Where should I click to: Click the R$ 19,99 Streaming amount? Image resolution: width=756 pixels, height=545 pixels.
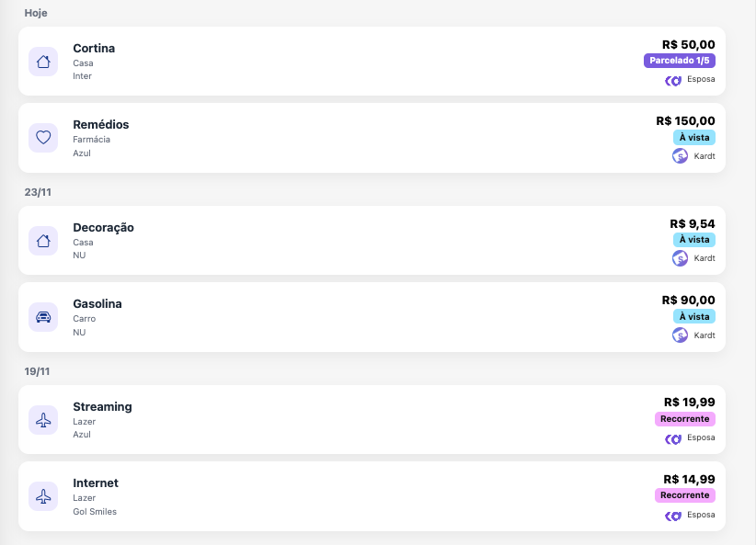click(x=689, y=402)
